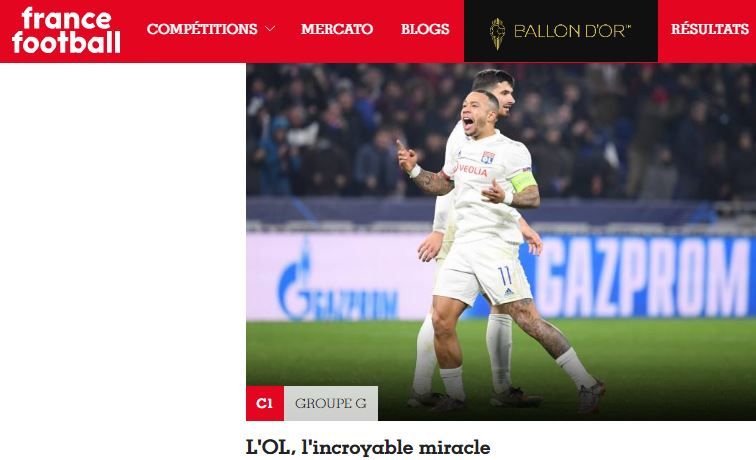Click the France Football logo
The image size is (756, 460).
point(66,30)
